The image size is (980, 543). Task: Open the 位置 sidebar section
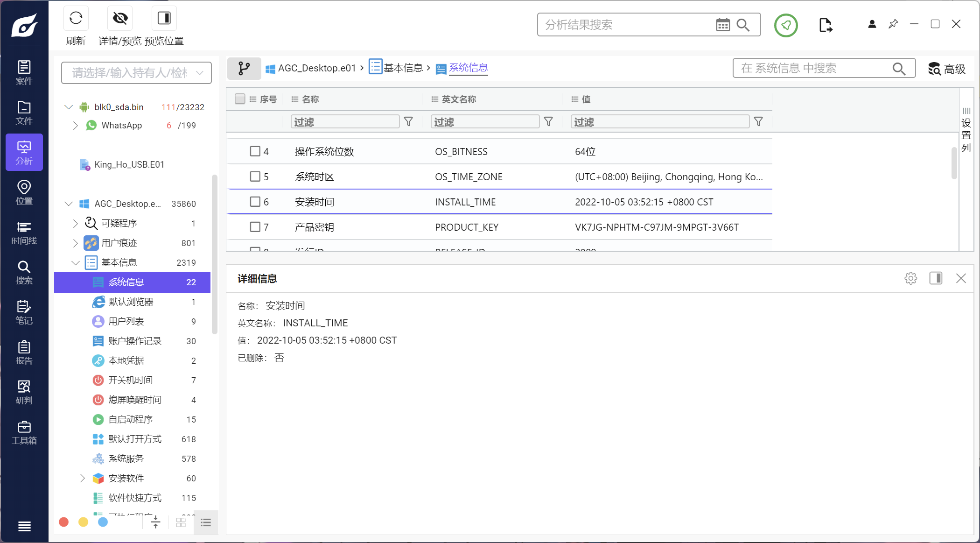click(x=24, y=193)
